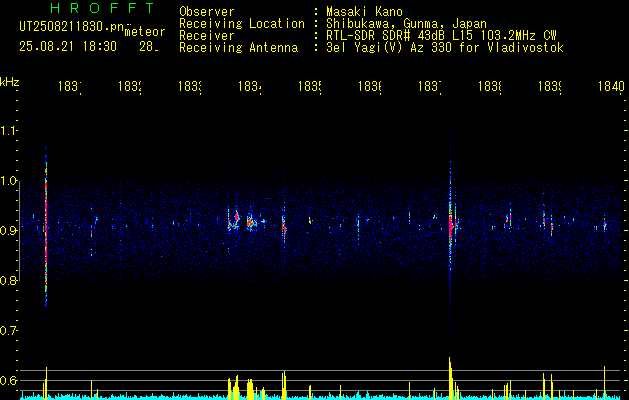Click the tall meteor echo streak before 1831
The width and height of the screenshot is (629, 400).
46,227
